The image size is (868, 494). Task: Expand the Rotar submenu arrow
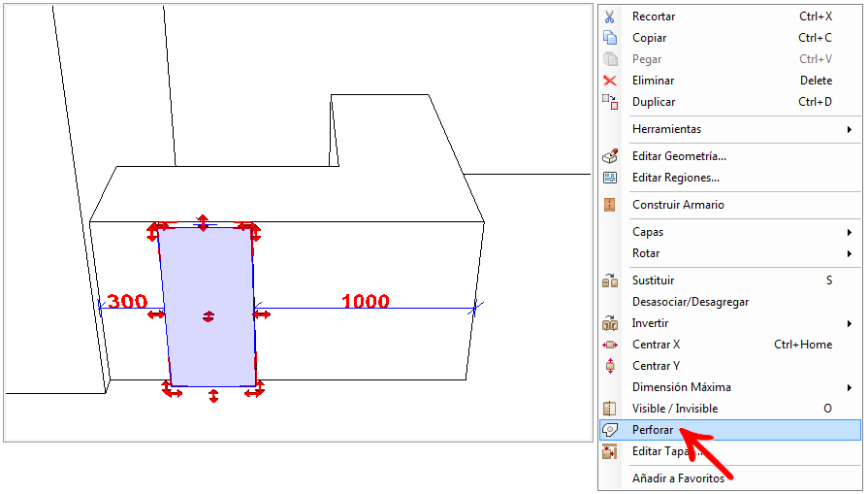pos(850,253)
